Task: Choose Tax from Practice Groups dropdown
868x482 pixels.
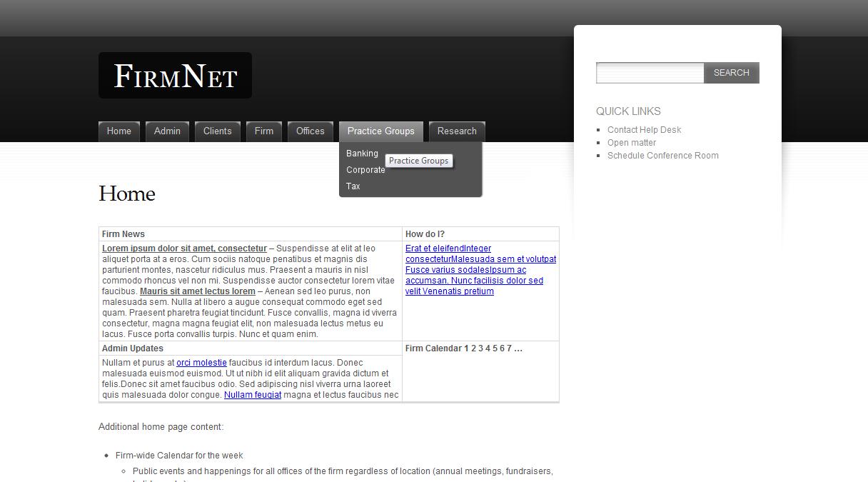Action: point(353,186)
